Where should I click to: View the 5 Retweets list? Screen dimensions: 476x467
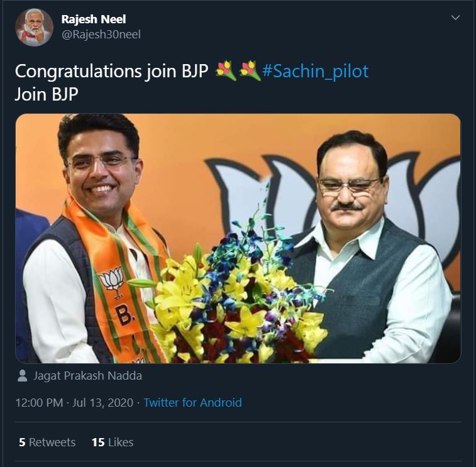[x=47, y=442]
